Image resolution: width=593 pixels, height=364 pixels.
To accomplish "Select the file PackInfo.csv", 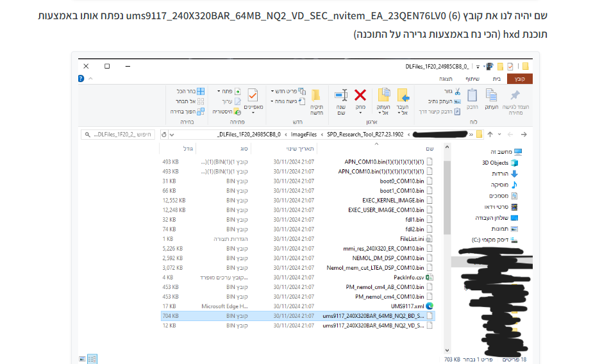I will [409, 277].
